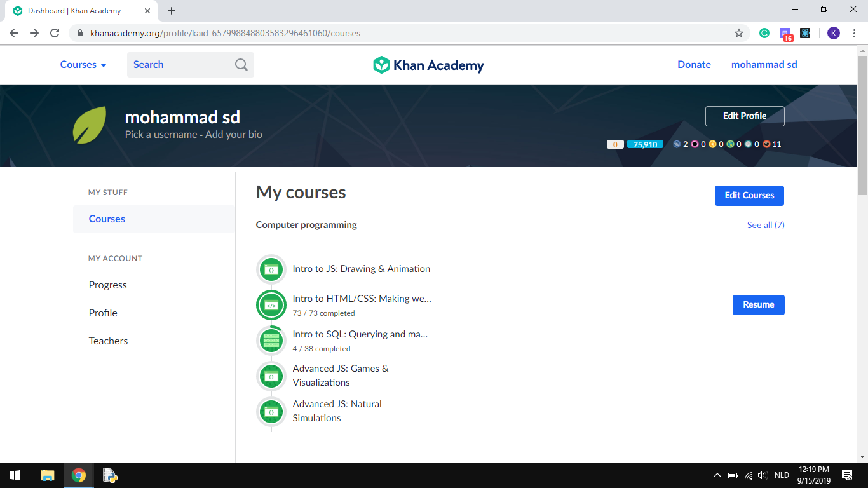Viewport: 868px width, 488px height.
Task: Click the Edit Profile button
Action: point(745,116)
